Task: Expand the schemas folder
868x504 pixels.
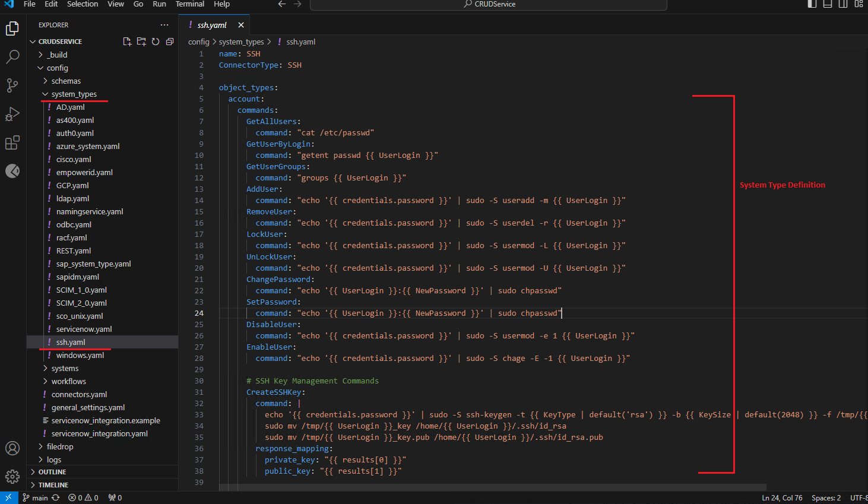Action: point(102,81)
